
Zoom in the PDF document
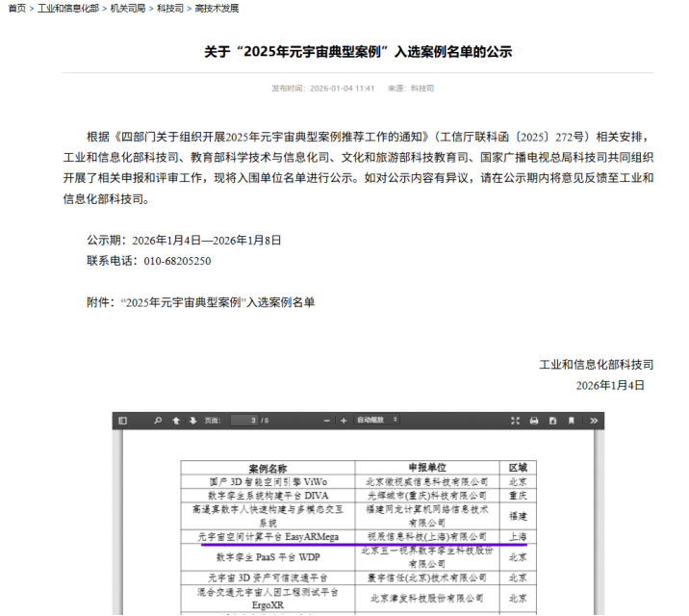[x=344, y=421]
